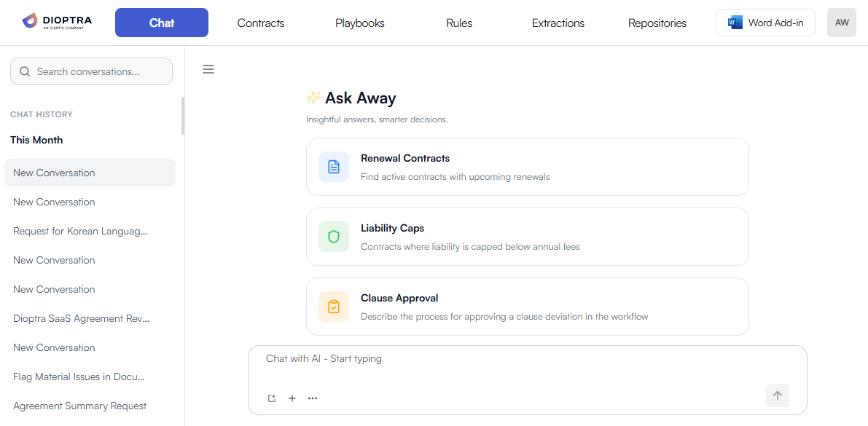The height and width of the screenshot is (426, 868).
Task: Open the Repositories tab
Action: (x=657, y=23)
